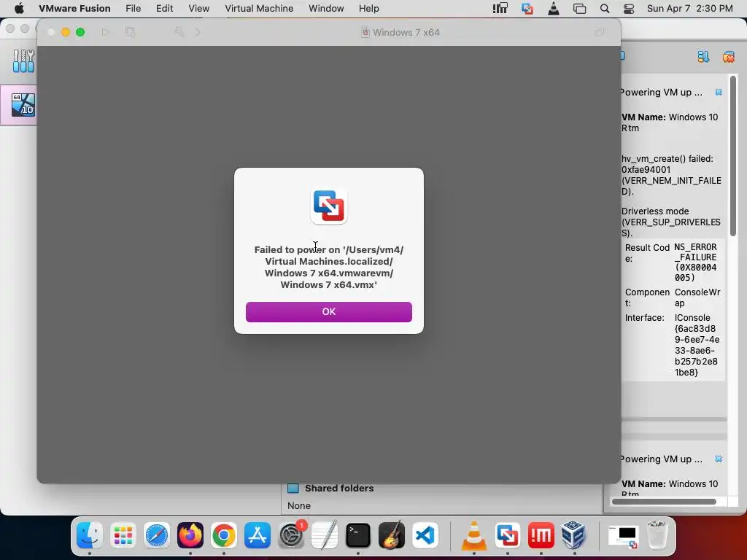
Task: Open the File menu
Action: (x=133, y=8)
